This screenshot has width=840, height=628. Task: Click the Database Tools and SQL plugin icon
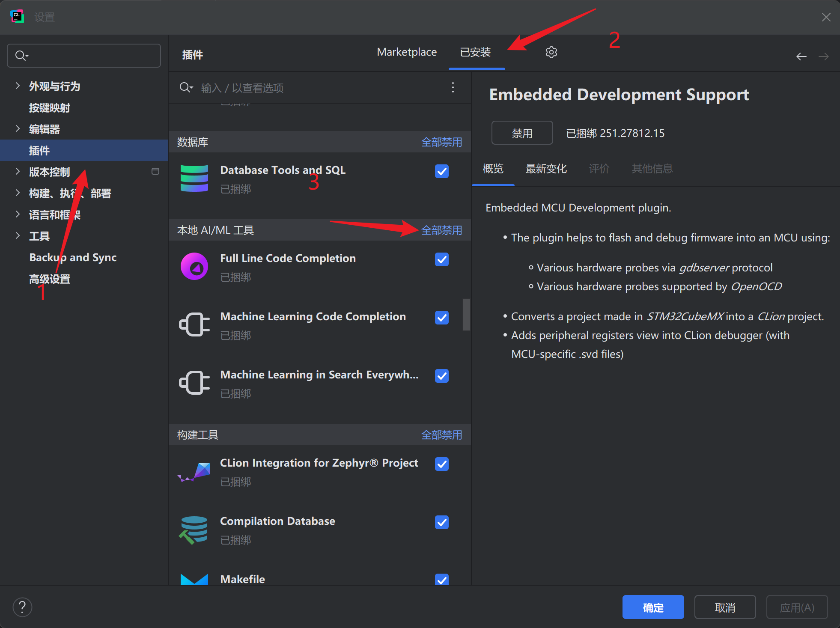[x=194, y=179]
